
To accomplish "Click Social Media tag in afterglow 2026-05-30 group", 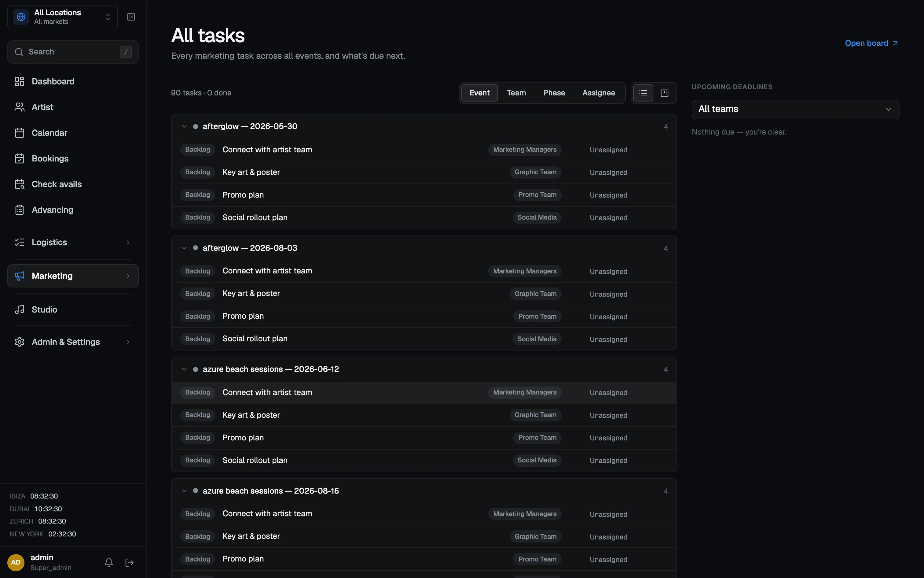I will (537, 217).
